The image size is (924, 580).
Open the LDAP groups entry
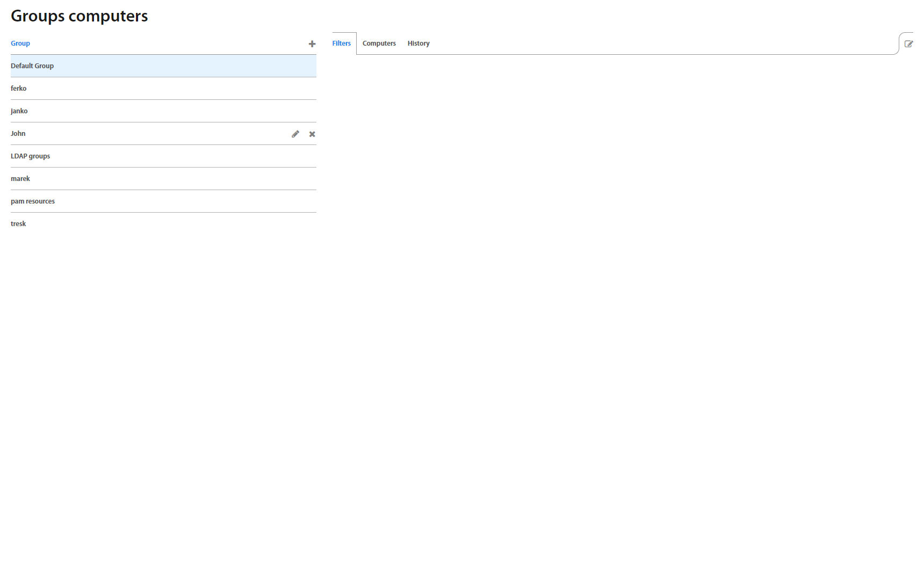30,156
